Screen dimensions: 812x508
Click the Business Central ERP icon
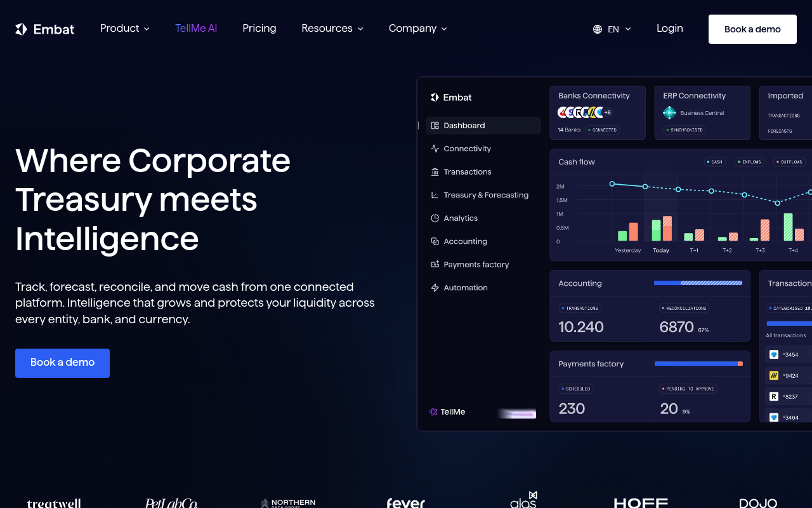[669, 113]
